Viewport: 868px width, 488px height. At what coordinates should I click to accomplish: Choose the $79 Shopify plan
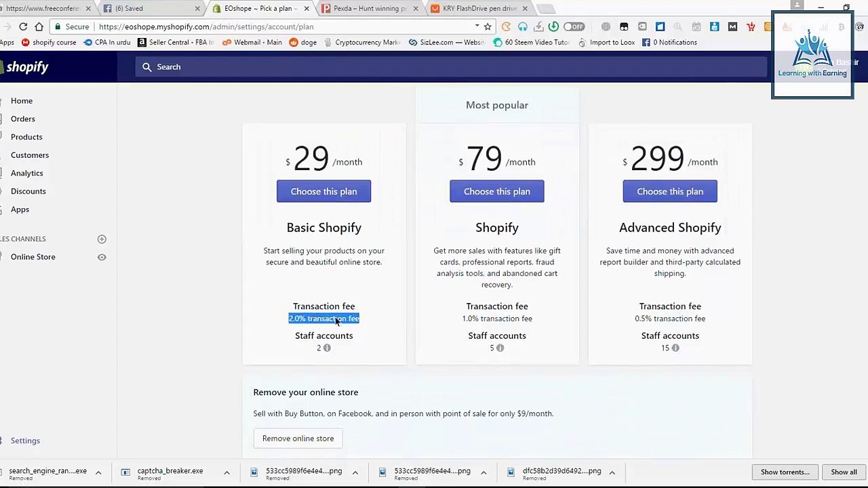tap(496, 191)
